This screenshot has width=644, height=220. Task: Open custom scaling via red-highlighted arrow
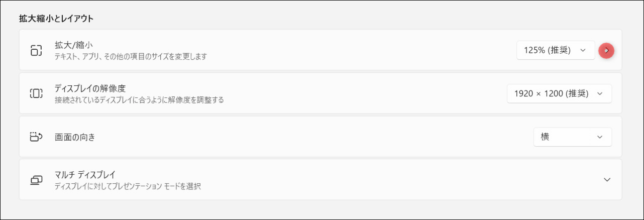[x=606, y=50]
